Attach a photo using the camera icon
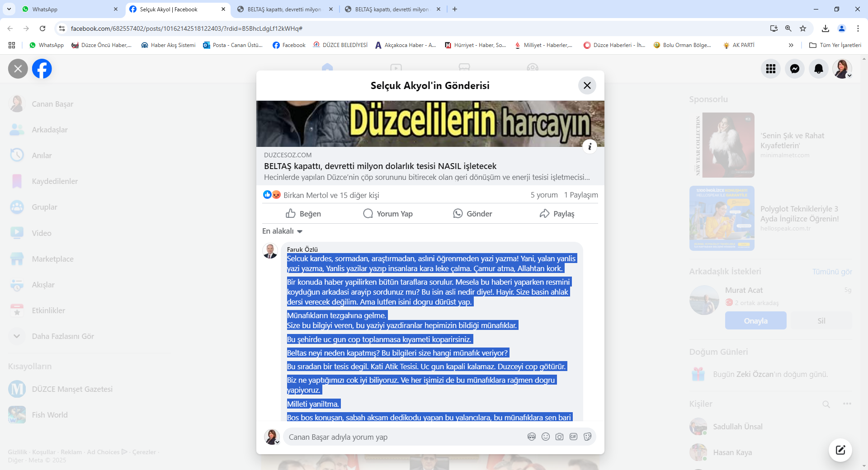868x470 pixels. [x=560, y=437]
